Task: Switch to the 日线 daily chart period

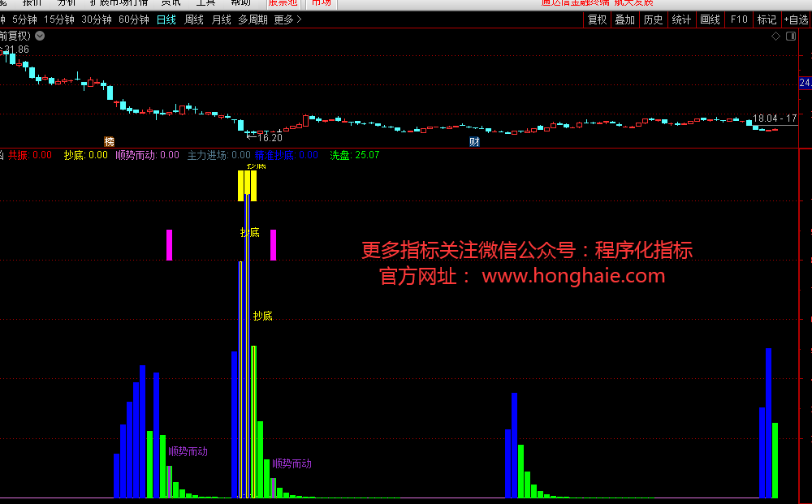Action: [x=166, y=19]
